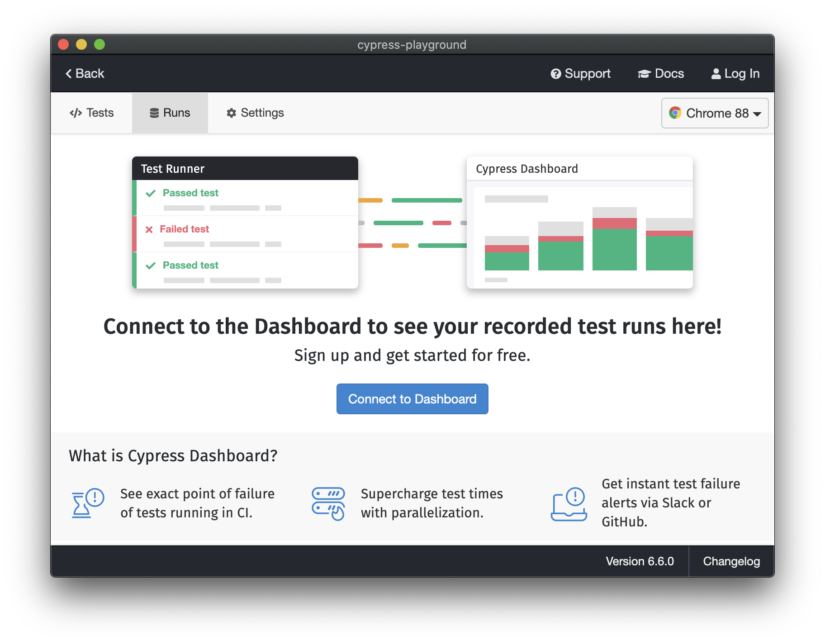
Task: Click the Back navigation control
Action: (85, 73)
